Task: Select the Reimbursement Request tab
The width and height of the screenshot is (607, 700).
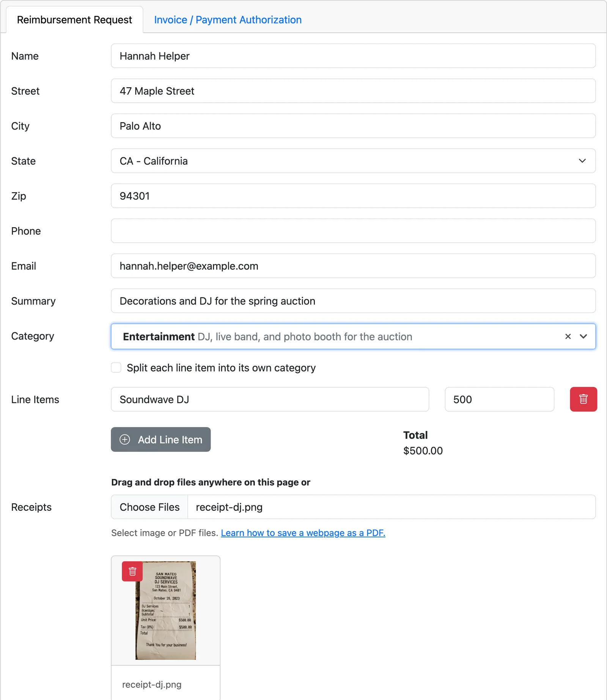Action: point(74,20)
